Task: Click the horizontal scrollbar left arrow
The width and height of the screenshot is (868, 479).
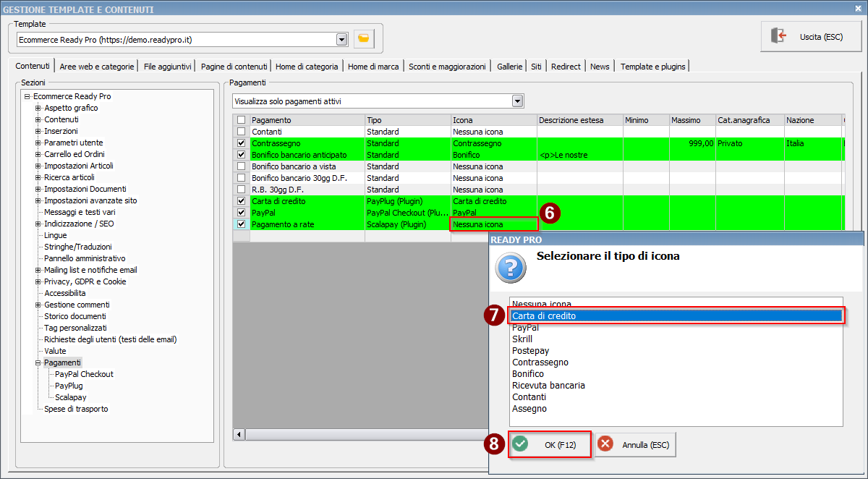Action: [239, 434]
